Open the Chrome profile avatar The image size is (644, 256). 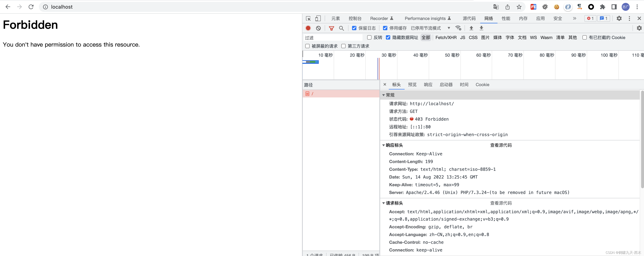pyautogui.click(x=625, y=7)
